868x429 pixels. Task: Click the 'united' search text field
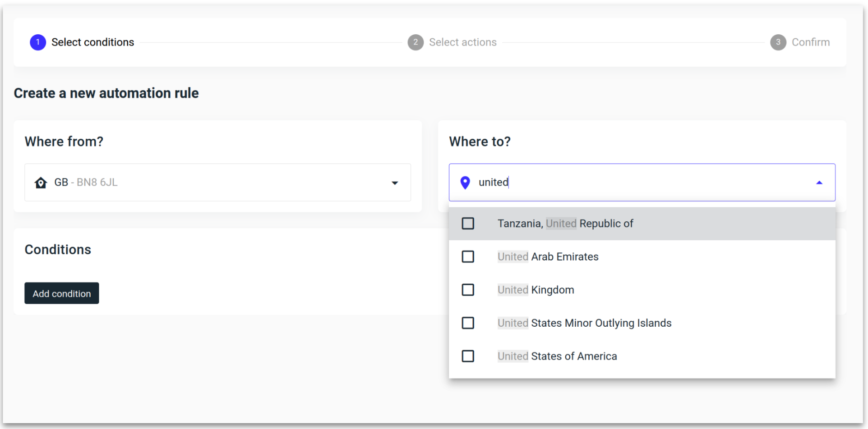tap(642, 183)
